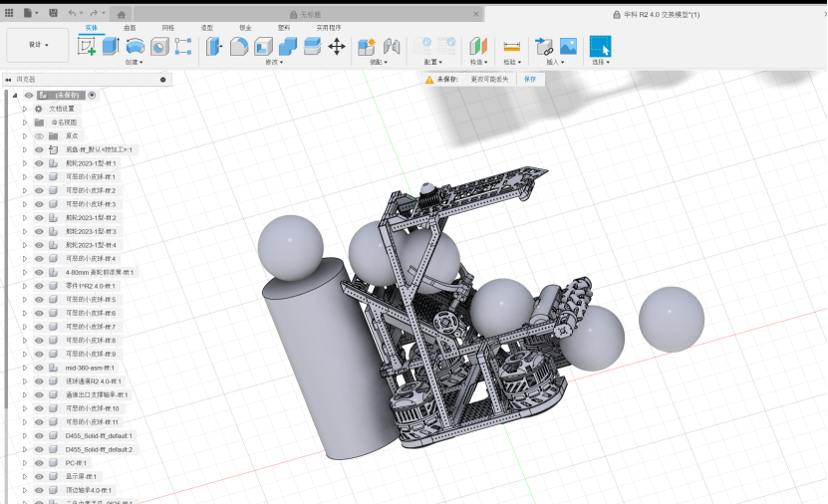Select the Offset Face tool
Screen dimensions: 828x504
pos(312,47)
